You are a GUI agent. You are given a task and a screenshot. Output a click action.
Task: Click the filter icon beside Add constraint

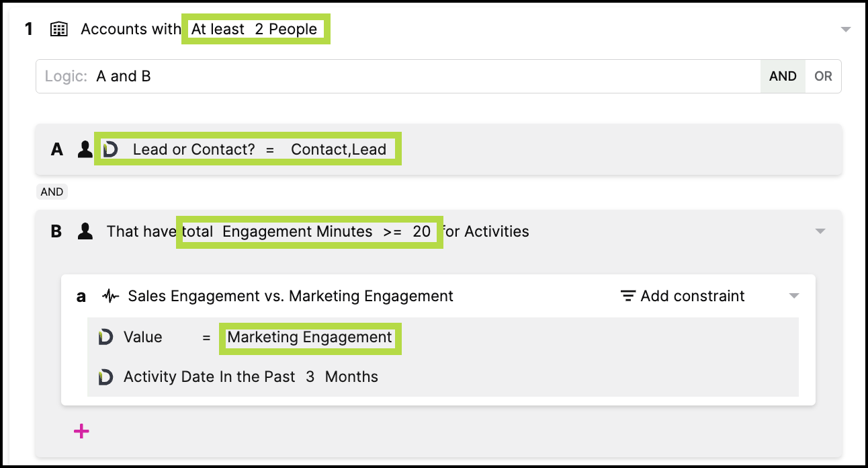[x=628, y=297]
